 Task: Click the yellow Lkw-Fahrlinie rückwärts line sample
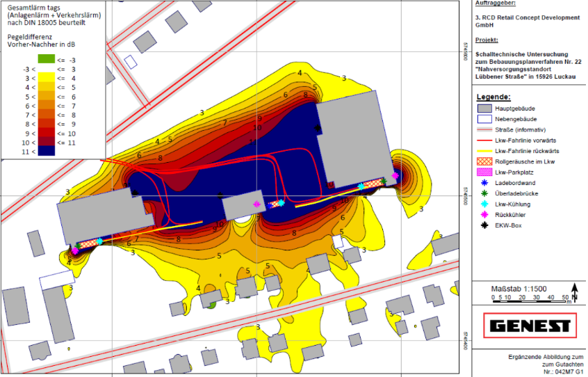(483, 150)
